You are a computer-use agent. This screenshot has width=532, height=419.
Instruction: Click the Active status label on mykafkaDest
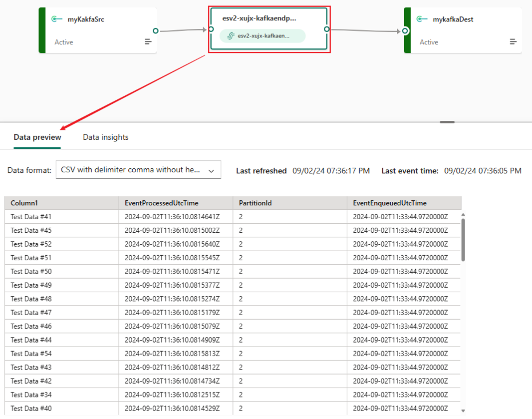[x=428, y=42]
